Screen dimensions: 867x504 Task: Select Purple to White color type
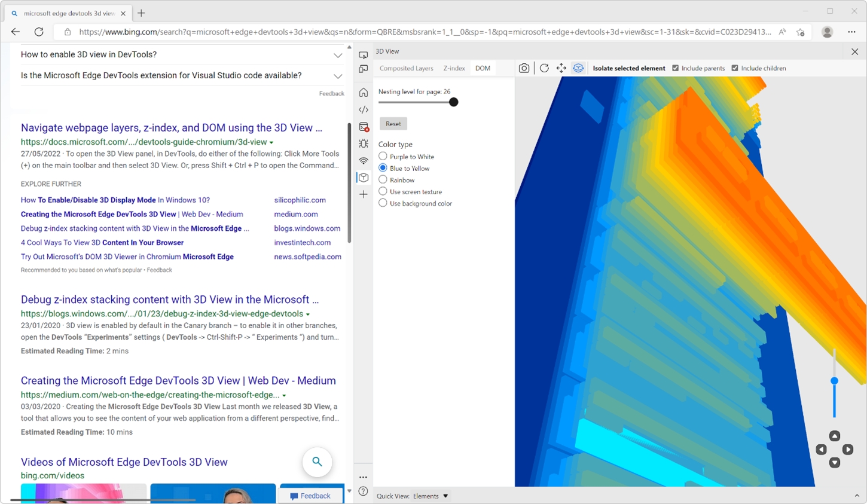pos(383,156)
